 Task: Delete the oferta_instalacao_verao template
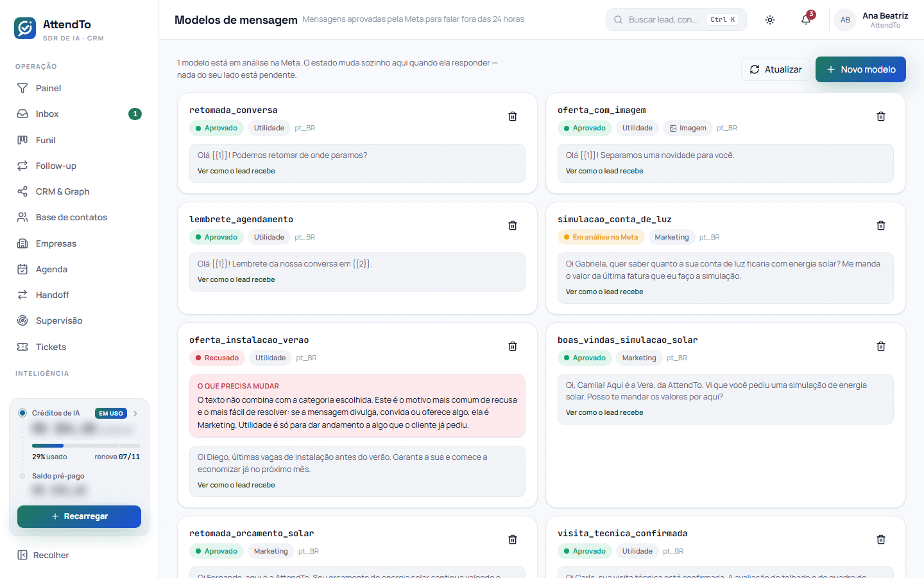click(x=513, y=346)
